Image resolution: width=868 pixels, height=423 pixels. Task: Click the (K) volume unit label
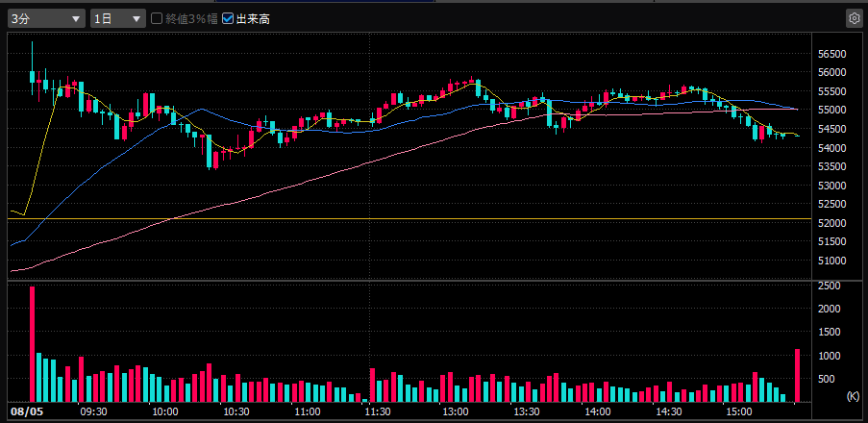pos(853,396)
